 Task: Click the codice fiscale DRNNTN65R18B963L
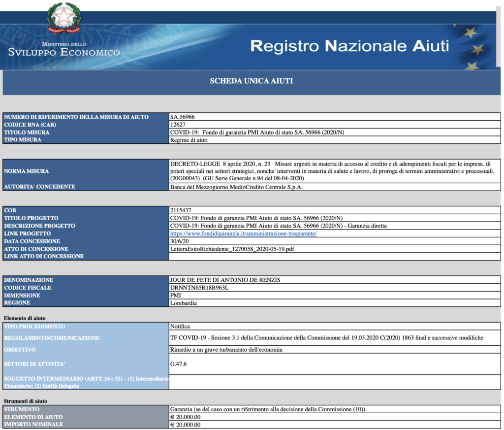199,288
